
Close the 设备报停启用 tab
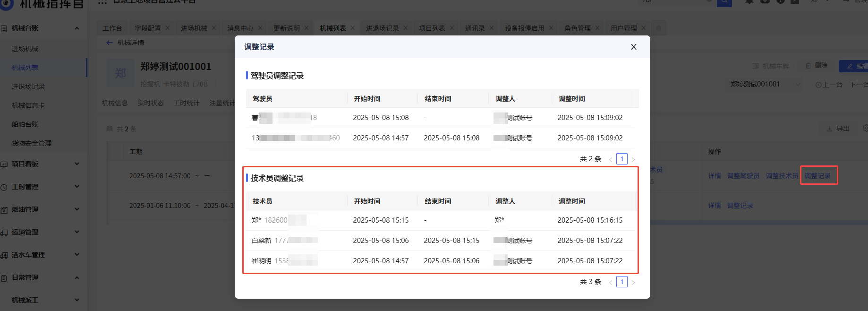(551, 28)
